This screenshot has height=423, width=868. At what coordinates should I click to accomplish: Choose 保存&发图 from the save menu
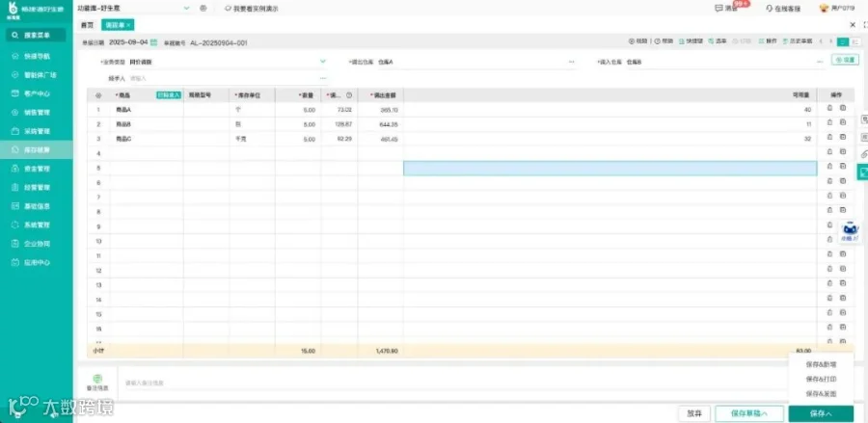(x=821, y=394)
